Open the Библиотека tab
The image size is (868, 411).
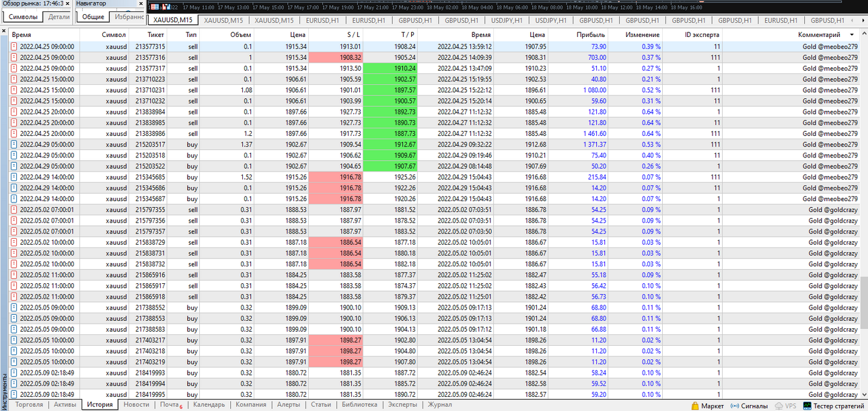(x=360, y=405)
